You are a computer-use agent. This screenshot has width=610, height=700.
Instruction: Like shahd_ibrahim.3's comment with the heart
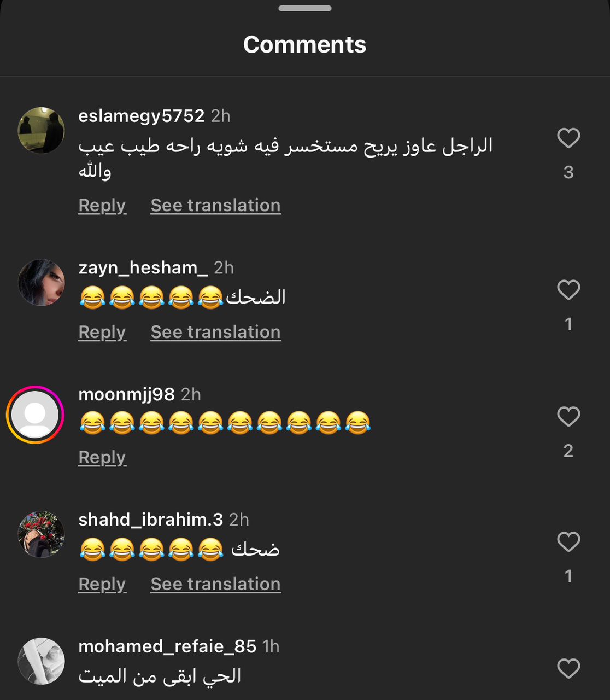pos(568,542)
